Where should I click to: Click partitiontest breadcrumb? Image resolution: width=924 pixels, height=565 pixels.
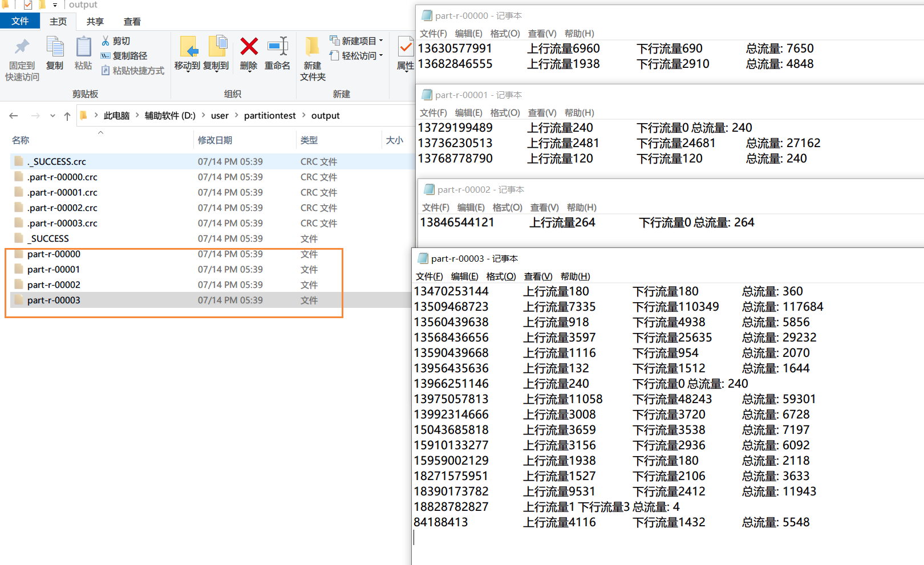click(270, 116)
